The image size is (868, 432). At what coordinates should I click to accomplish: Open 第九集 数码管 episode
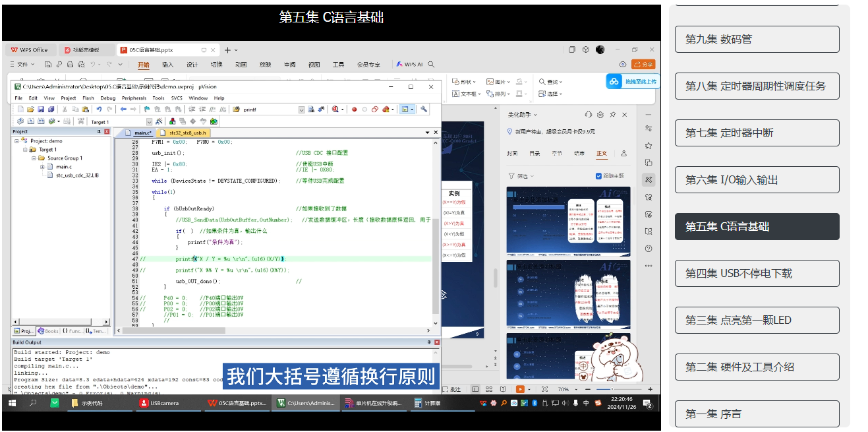click(757, 39)
